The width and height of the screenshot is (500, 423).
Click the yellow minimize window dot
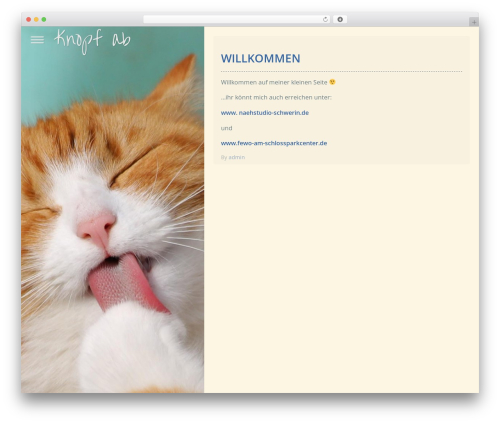[x=36, y=19]
